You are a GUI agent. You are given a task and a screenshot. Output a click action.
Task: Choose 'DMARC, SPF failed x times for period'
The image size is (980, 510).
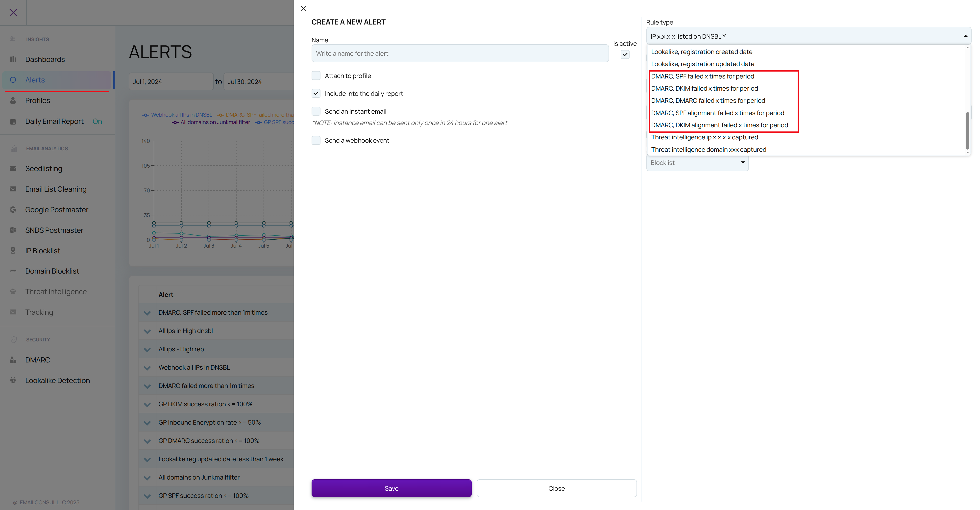(x=702, y=76)
